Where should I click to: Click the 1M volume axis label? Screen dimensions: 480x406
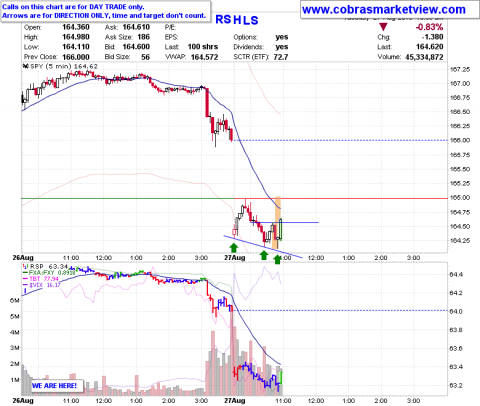tap(14, 380)
